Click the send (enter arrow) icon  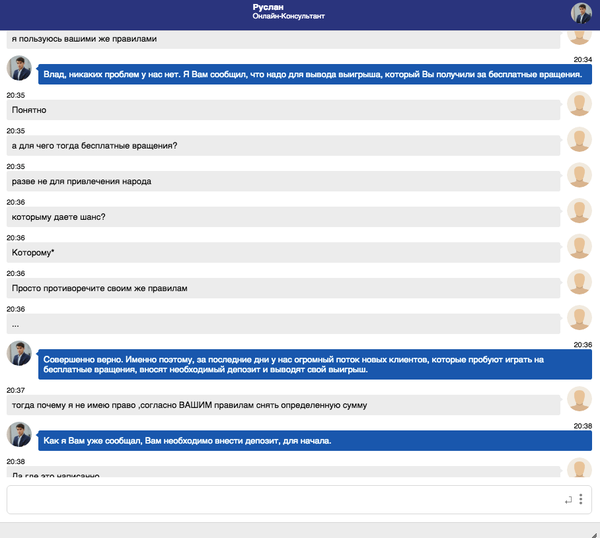(569, 499)
